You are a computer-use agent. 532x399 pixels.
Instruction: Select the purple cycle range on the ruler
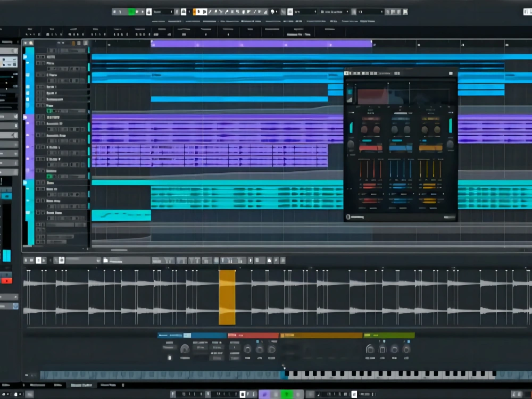click(x=261, y=44)
